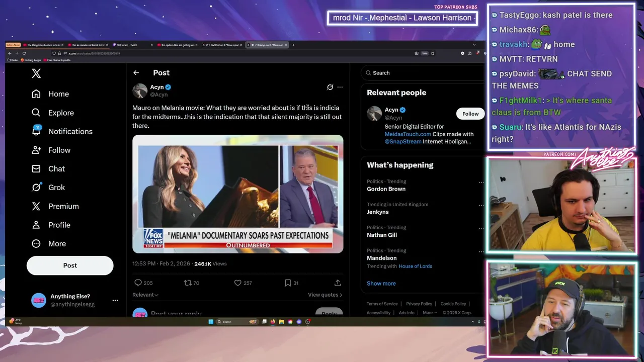This screenshot has height=362, width=644.
Task: Open Cookie Policy footer link
Action: pyautogui.click(x=453, y=304)
